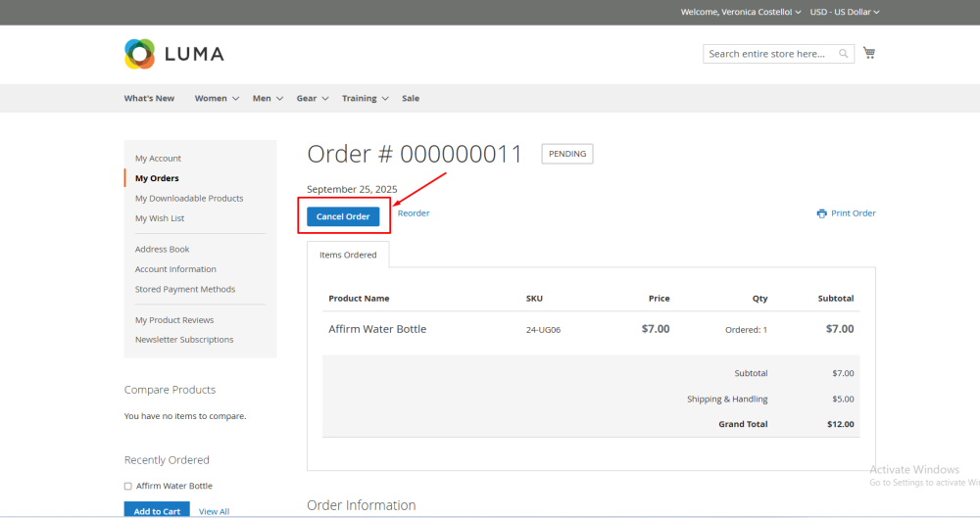Click the Reorder link
The image size is (980, 518).
[x=414, y=213]
